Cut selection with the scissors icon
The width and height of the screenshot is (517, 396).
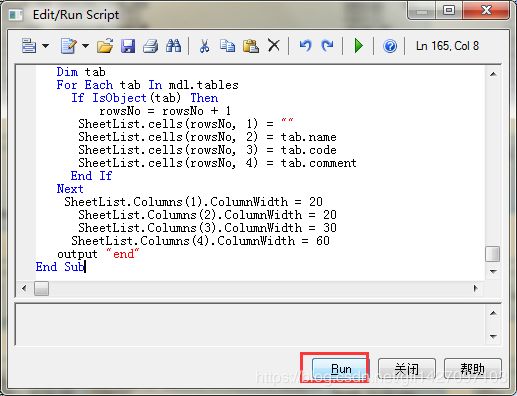coord(204,46)
